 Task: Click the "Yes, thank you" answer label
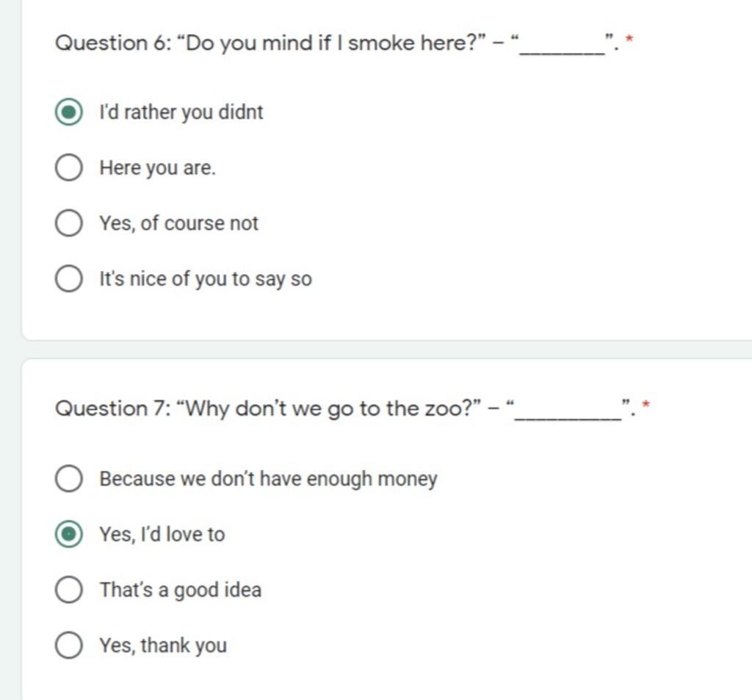pyautogui.click(x=163, y=646)
